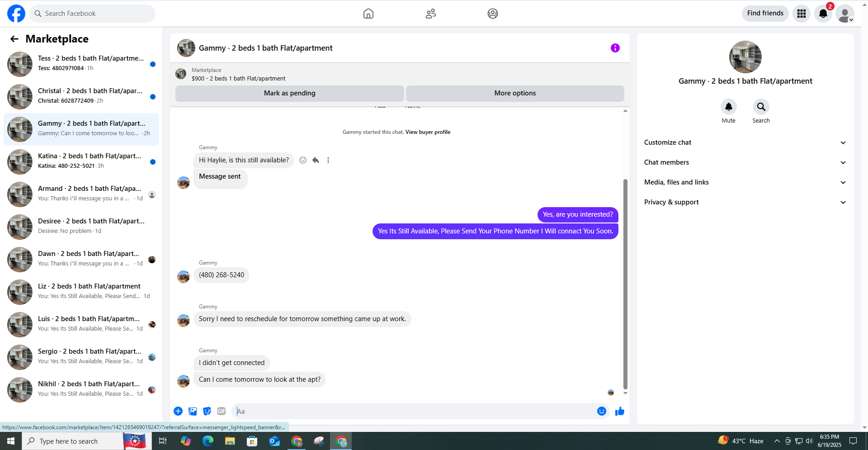This screenshot has height=450, width=868.
Task: Send a thumbs up like
Action: [x=620, y=411]
